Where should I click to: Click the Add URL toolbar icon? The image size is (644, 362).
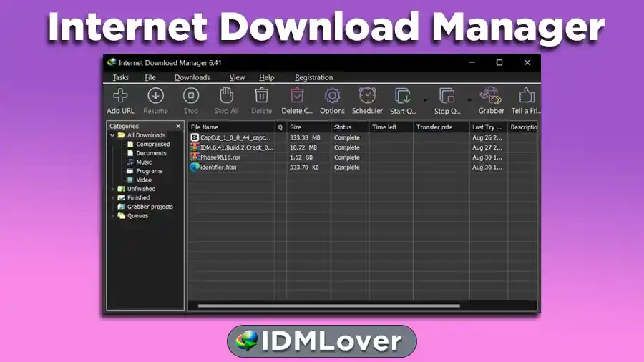(120, 96)
